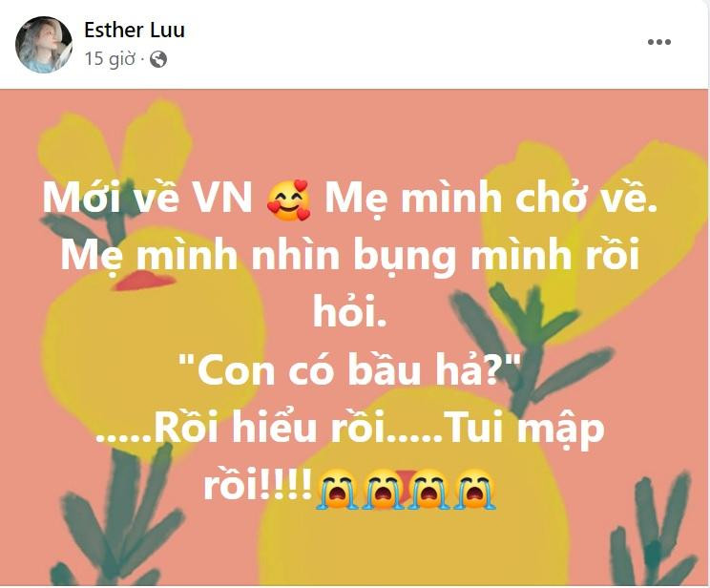Click the third crying emoji
The height and width of the screenshot is (588, 710).
click(428, 489)
